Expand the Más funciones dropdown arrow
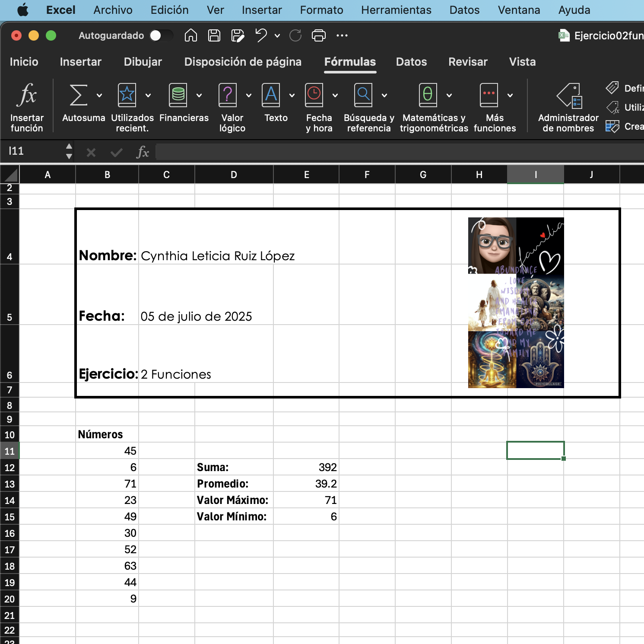Viewport: 644px width, 644px height. [510, 96]
